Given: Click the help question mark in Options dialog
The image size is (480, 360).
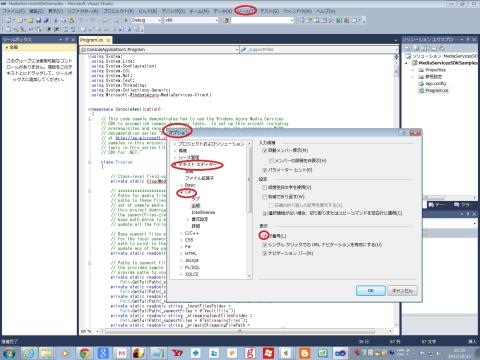Looking at the screenshot, I should [404, 133].
